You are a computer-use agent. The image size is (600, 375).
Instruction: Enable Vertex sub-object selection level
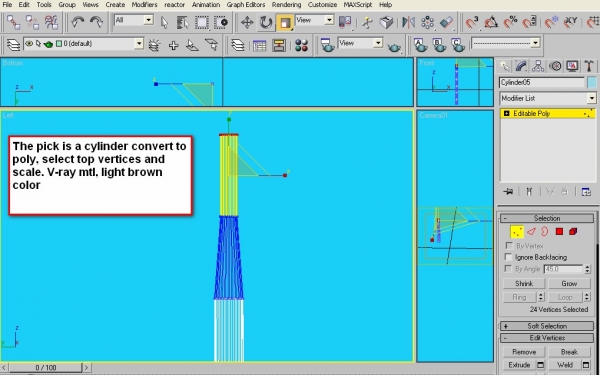point(517,232)
